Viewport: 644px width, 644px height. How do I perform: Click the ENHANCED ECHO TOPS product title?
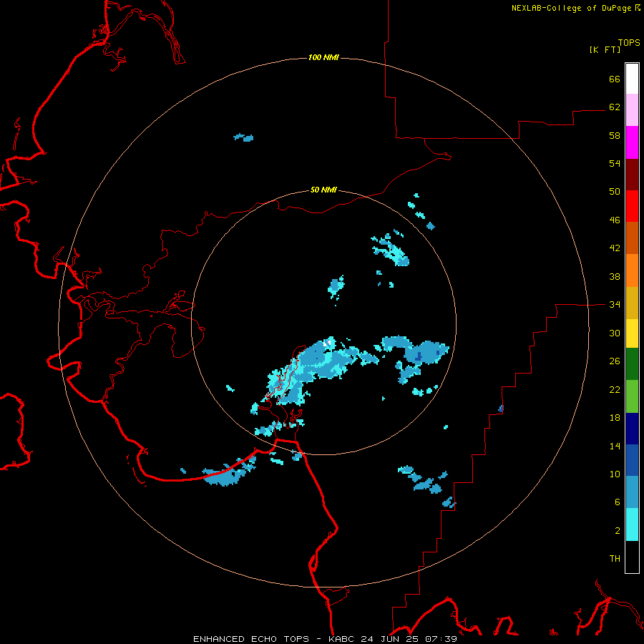pos(251,639)
